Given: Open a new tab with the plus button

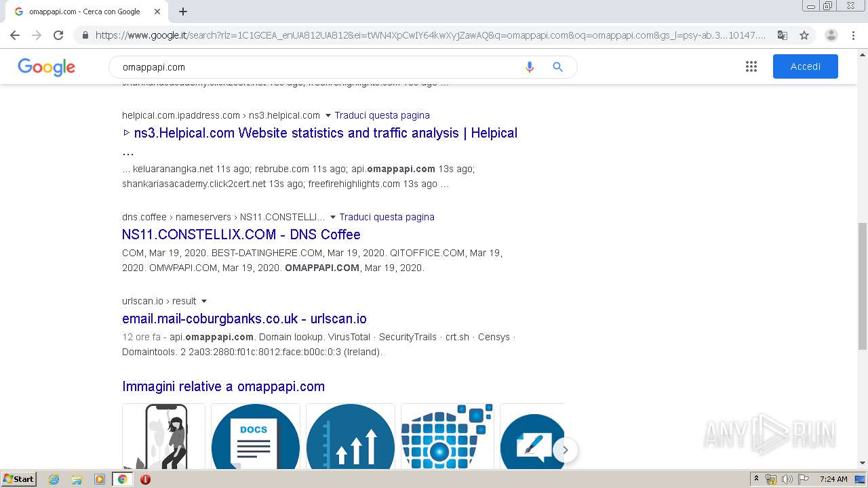Looking at the screenshot, I should [x=183, y=12].
